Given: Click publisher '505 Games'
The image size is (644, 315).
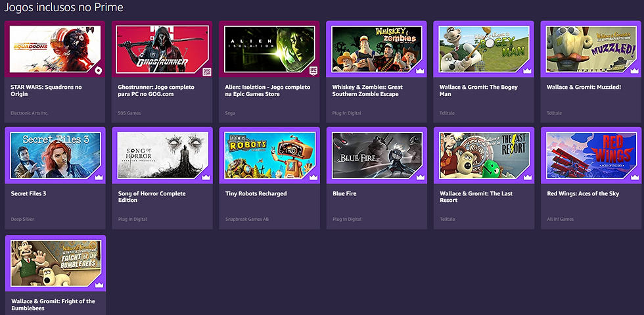Looking at the screenshot, I should coord(129,112).
